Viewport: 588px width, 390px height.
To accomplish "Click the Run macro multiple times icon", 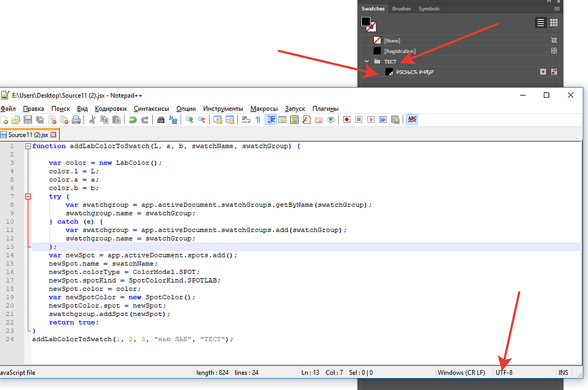I will [383, 119].
